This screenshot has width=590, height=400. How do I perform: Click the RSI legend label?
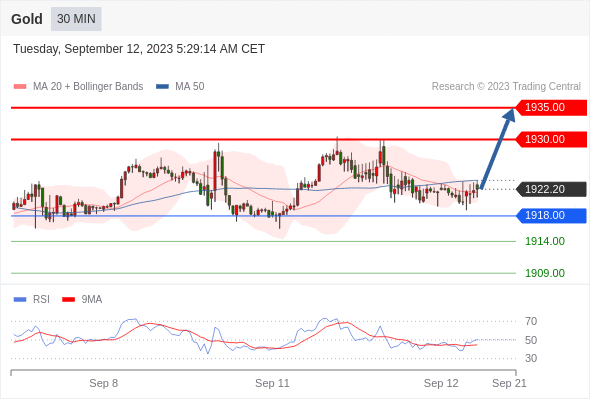pyautogui.click(x=41, y=300)
